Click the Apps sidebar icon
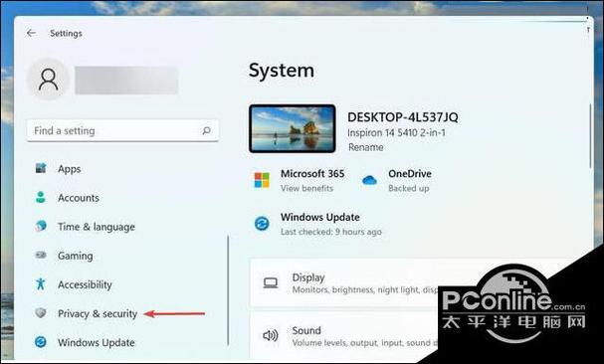The height and width of the screenshot is (364, 604). click(41, 168)
